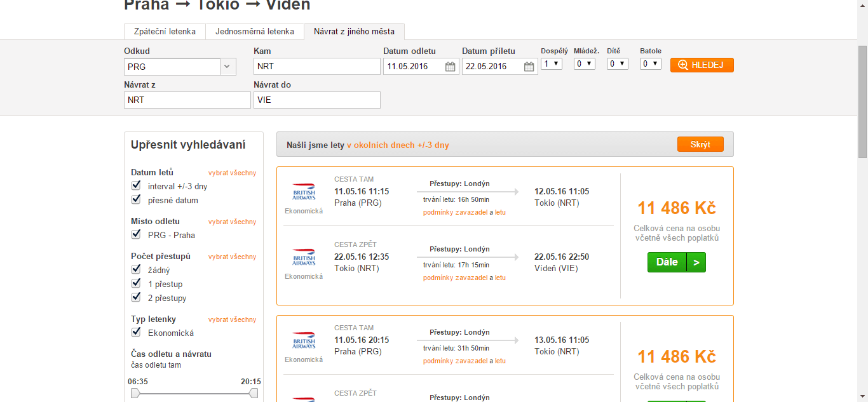Click 'vybrat všechny' next to Typ letenky
This screenshot has height=402, width=868.
(x=233, y=319)
